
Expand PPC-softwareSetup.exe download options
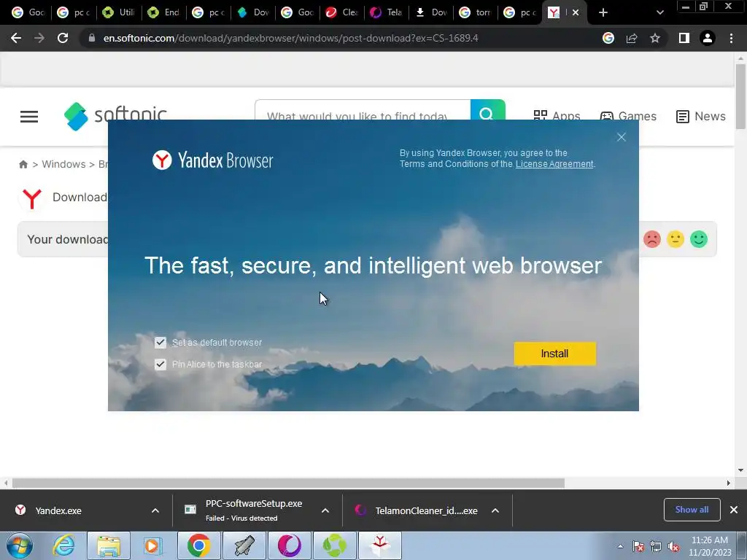tap(325, 510)
